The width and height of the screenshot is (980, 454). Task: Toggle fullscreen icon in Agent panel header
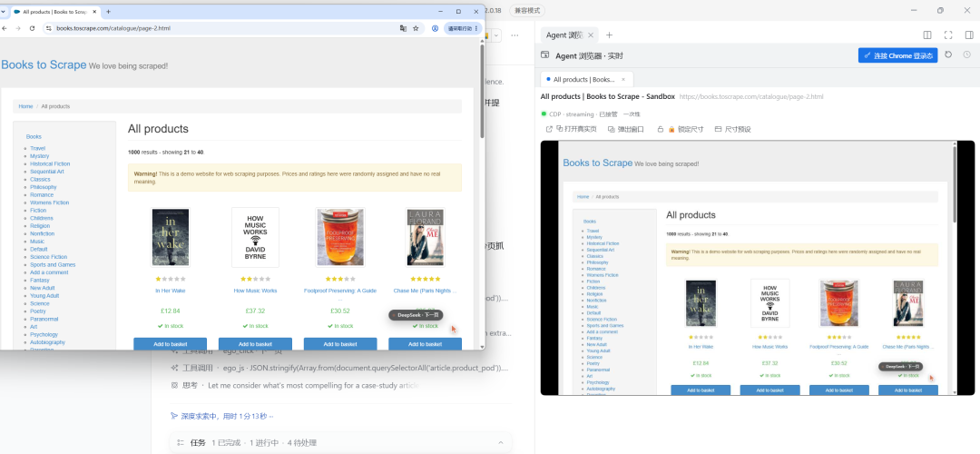[x=948, y=35]
